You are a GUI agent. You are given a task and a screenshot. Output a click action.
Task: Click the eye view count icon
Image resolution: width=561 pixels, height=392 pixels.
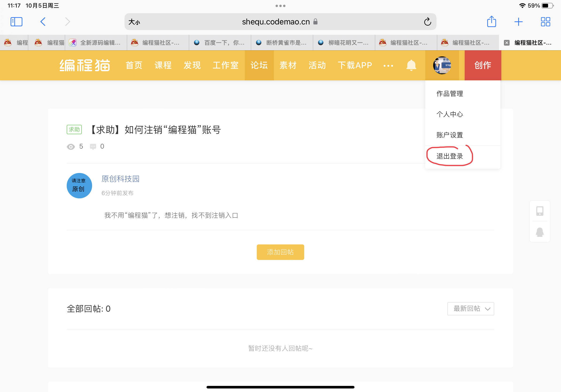(x=71, y=147)
